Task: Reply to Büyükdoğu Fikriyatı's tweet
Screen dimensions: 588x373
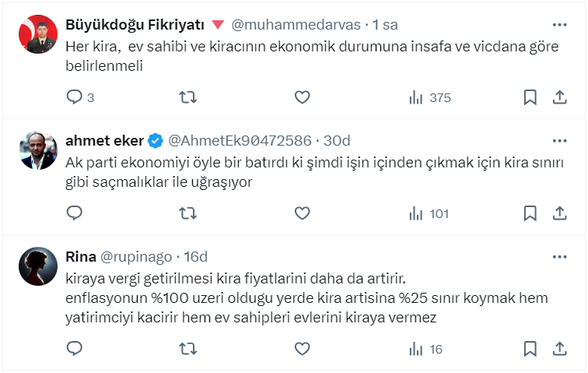Action: coord(75,97)
